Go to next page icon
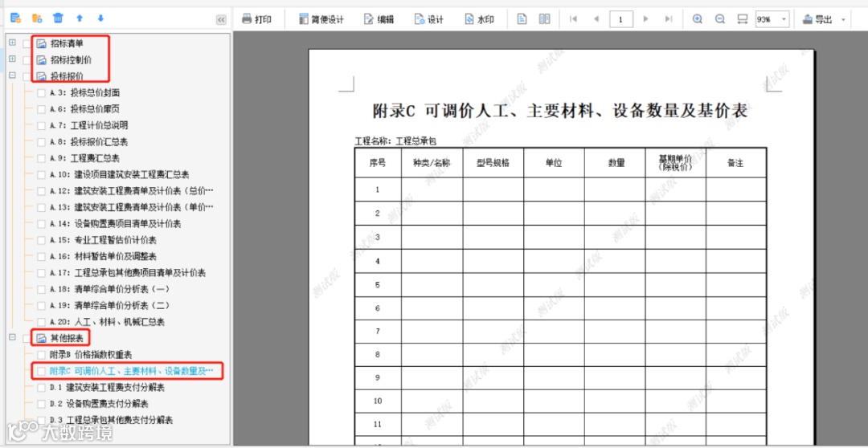This screenshot has height=448, width=868. 645,19
